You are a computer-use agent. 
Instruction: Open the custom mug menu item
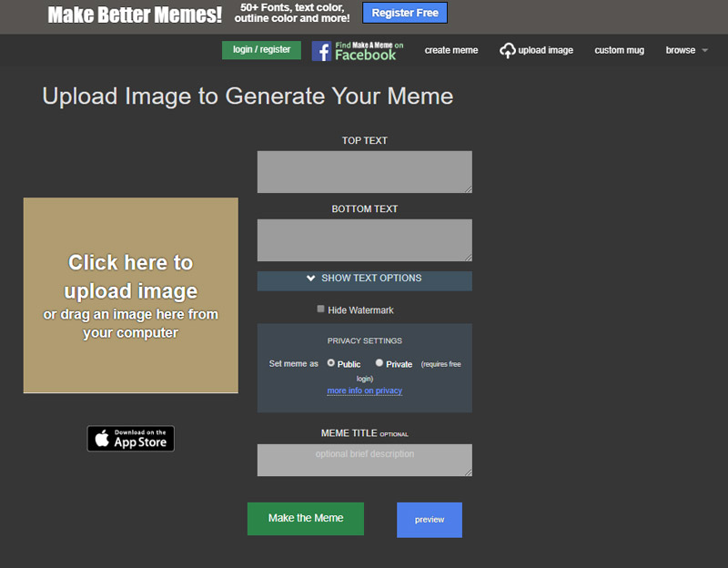tap(619, 51)
